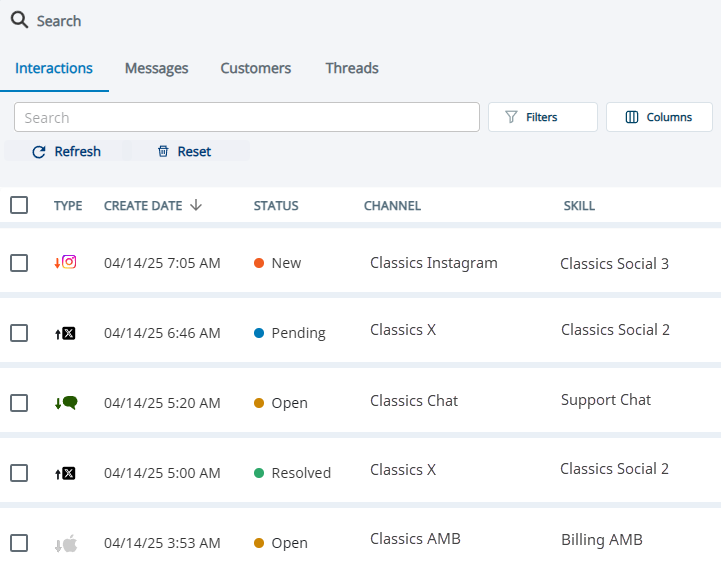Click Classics Social 2 skill in Resolved row
Image resolution: width=721 pixels, height=571 pixels.
click(x=614, y=469)
